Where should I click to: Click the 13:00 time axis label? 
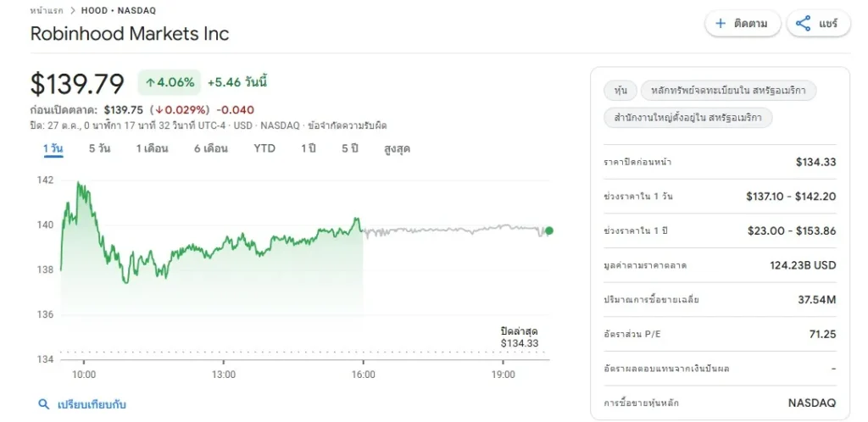click(223, 375)
